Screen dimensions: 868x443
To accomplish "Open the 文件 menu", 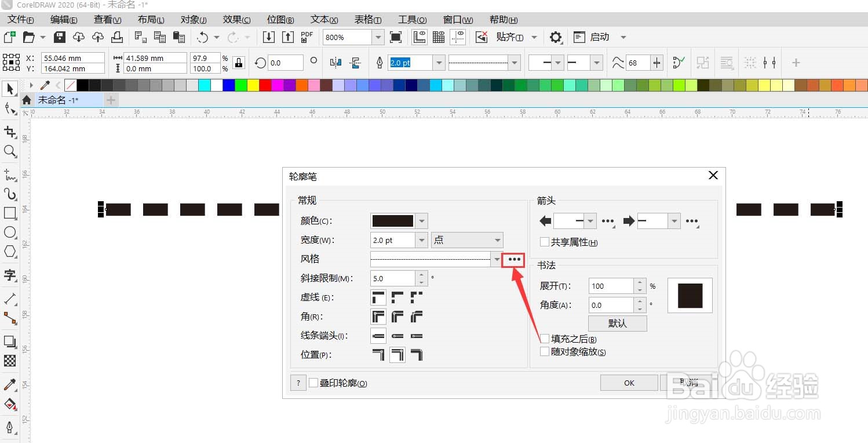I will click(x=20, y=20).
